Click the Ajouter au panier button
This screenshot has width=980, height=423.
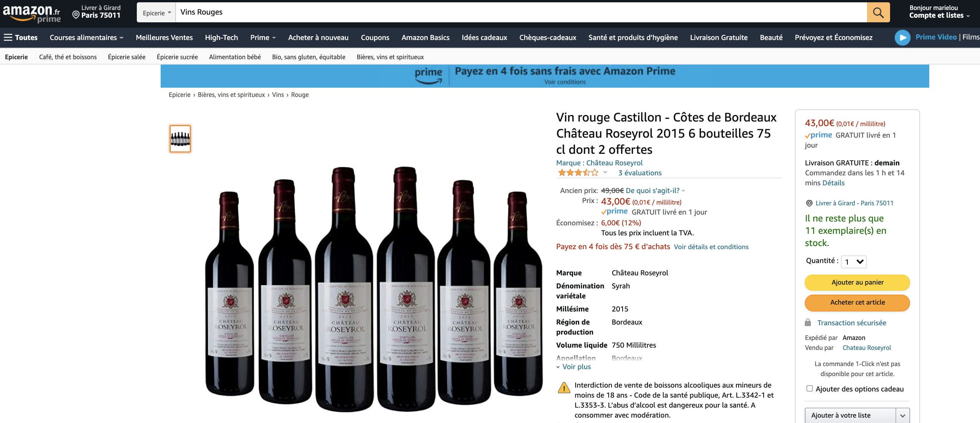(857, 282)
